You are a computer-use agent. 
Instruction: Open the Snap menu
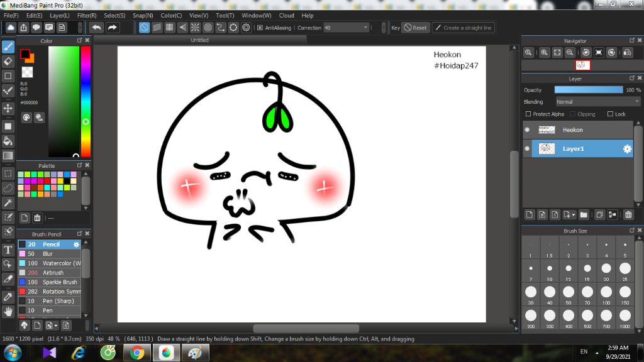pyautogui.click(x=143, y=15)
